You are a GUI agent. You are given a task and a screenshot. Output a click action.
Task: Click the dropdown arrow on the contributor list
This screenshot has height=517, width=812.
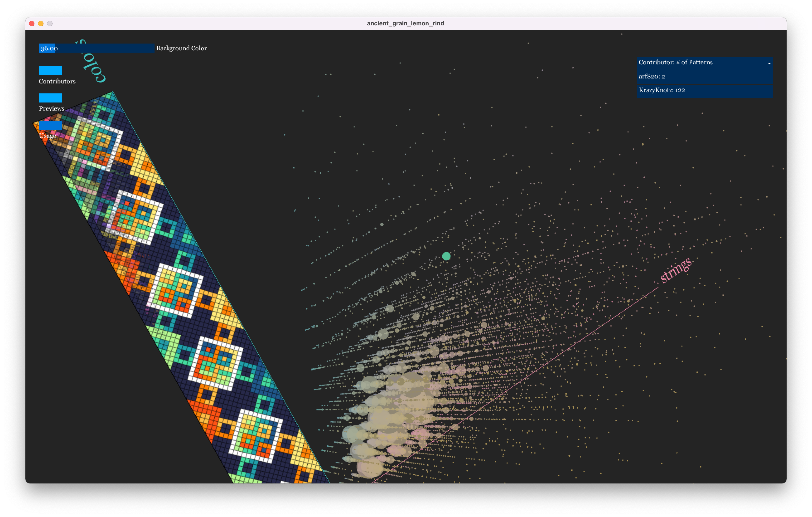pos(769,63)
